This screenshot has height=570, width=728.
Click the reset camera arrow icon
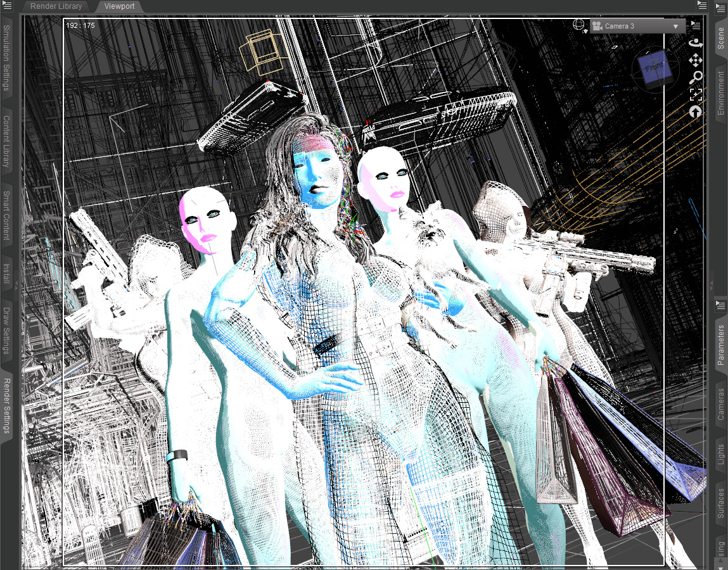(x=696, y=112)
